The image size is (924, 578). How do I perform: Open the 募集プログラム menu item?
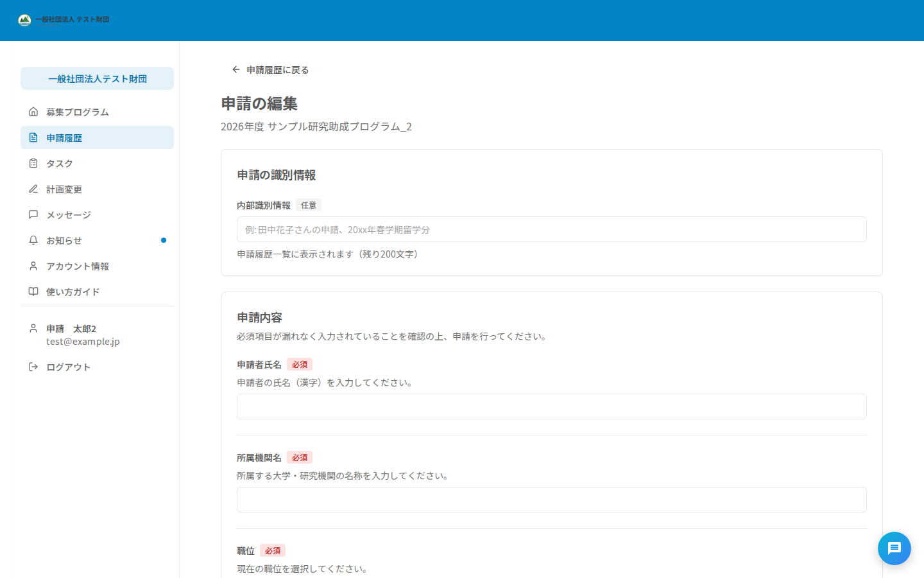(x=97, y=112)
